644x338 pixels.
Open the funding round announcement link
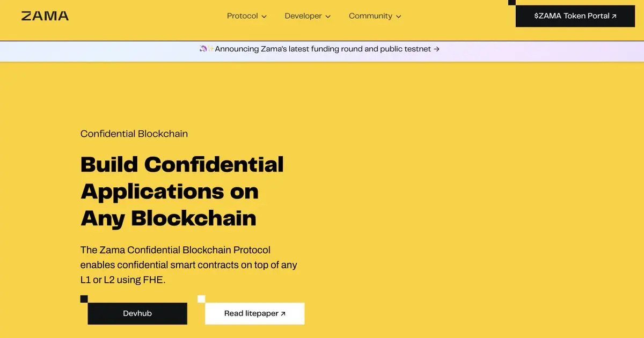(x=320, y=49)
